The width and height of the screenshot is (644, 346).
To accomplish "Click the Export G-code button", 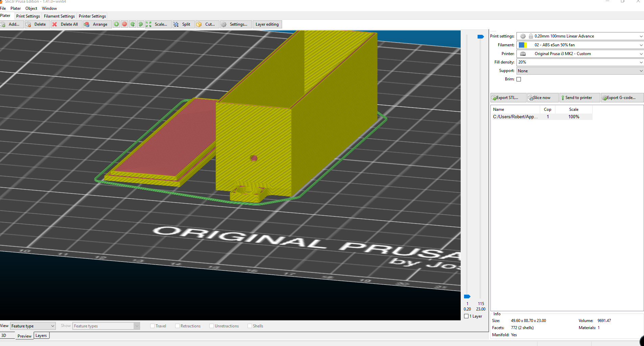I will click(622, 98).
